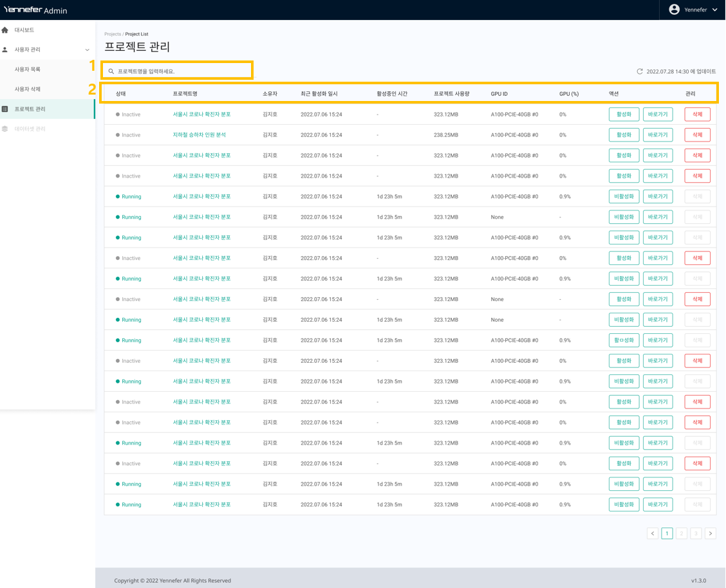Click the user management person icon

point(5,50)
